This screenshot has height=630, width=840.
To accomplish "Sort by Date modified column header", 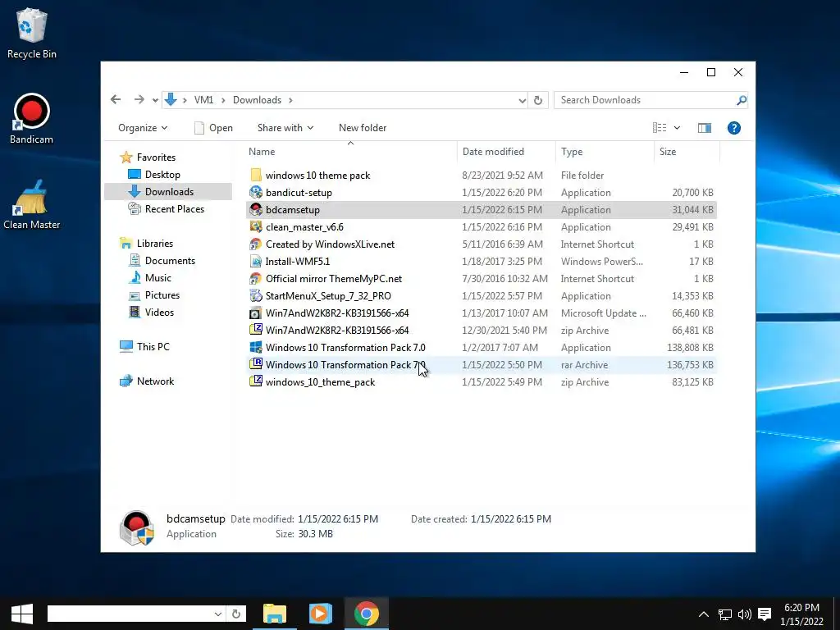I will (506, 152).
